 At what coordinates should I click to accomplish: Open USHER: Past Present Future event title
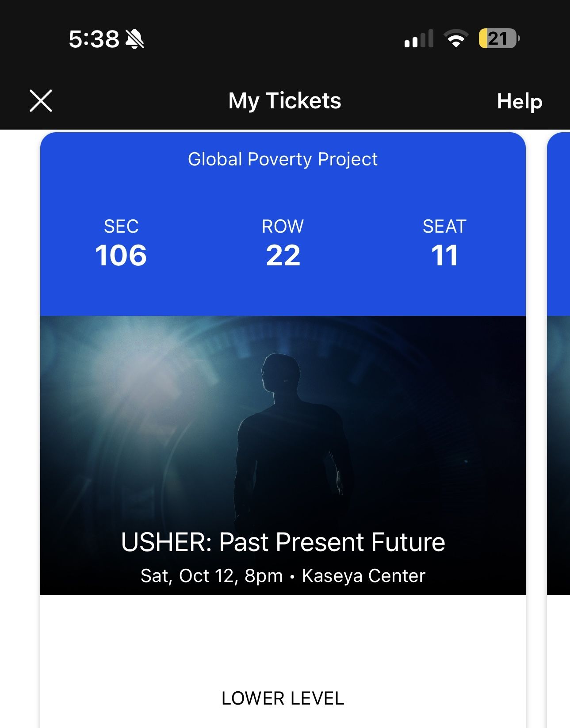pyautogui.click(x=283, y=542)
